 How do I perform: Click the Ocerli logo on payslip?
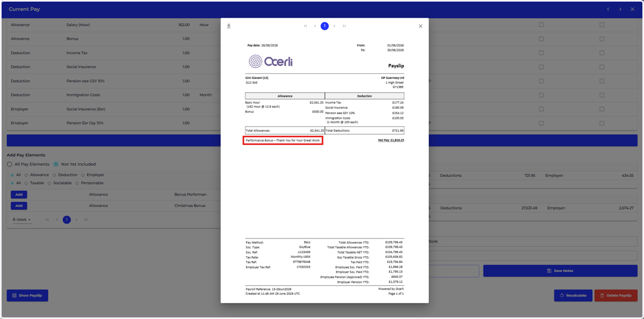pos(270,62)
